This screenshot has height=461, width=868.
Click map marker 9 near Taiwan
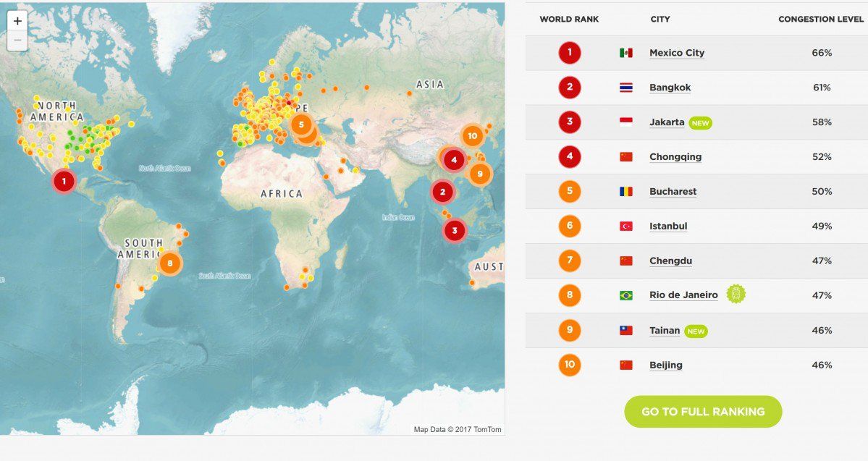click(x=479, y=174)
